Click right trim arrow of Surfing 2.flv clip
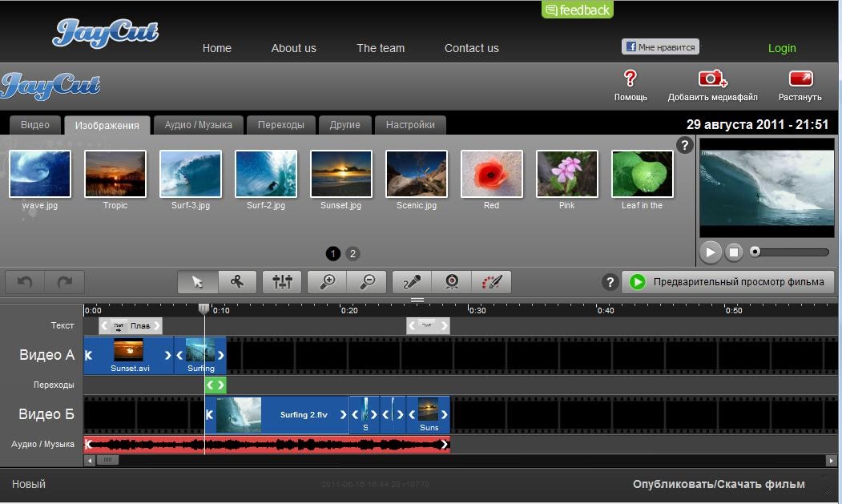The width and height of the screenshot is (842, 504). 343,414
